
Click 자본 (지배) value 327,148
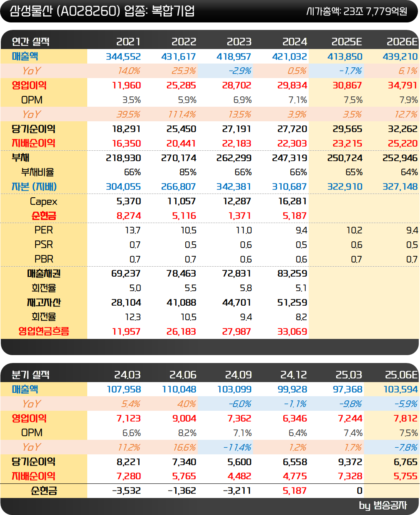(400, 187)
